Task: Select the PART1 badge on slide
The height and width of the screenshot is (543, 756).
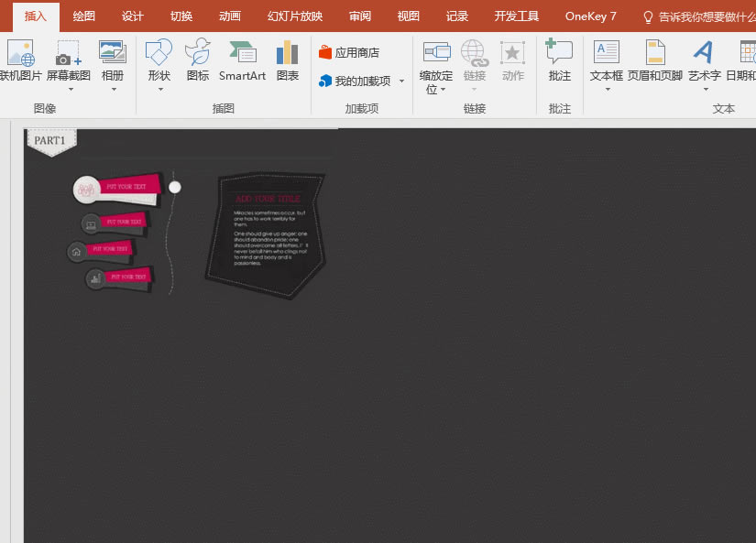Action: [51, 142]
